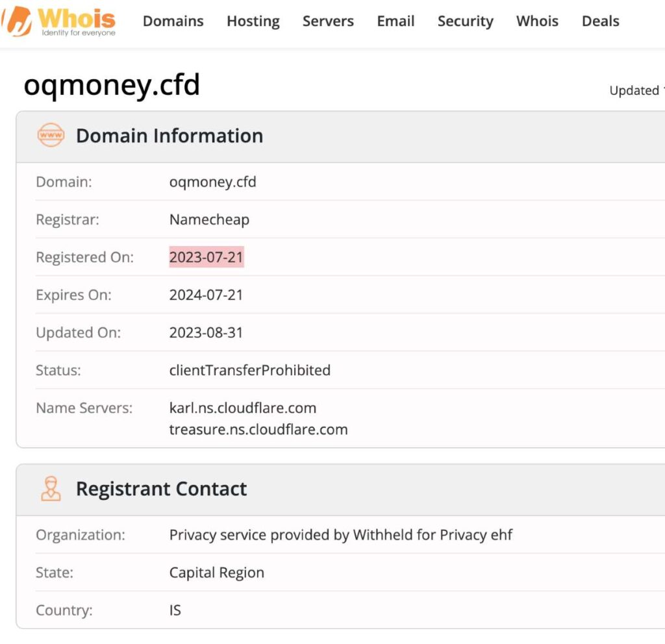Screen dimensions: 665x644
Task: Open the Deals tab
Action: [599, 21]
